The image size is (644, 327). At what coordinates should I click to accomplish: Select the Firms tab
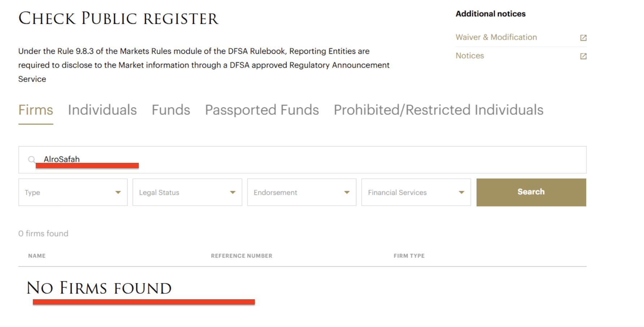pos(36,110)
